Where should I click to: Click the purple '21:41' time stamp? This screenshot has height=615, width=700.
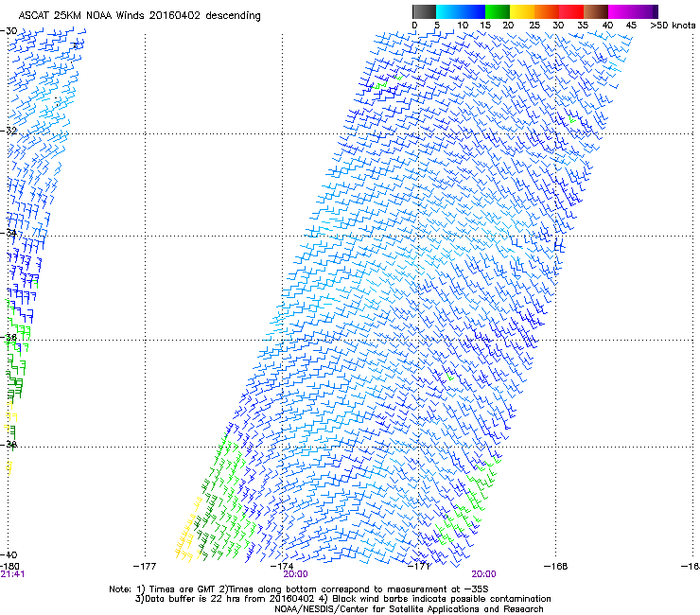pos(12,574)
